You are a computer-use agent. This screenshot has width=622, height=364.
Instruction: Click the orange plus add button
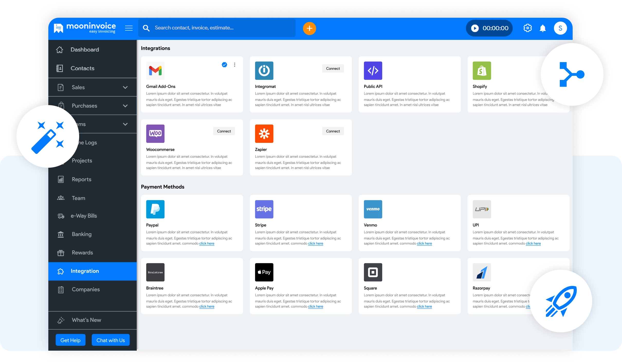click(x=309, y=28)
